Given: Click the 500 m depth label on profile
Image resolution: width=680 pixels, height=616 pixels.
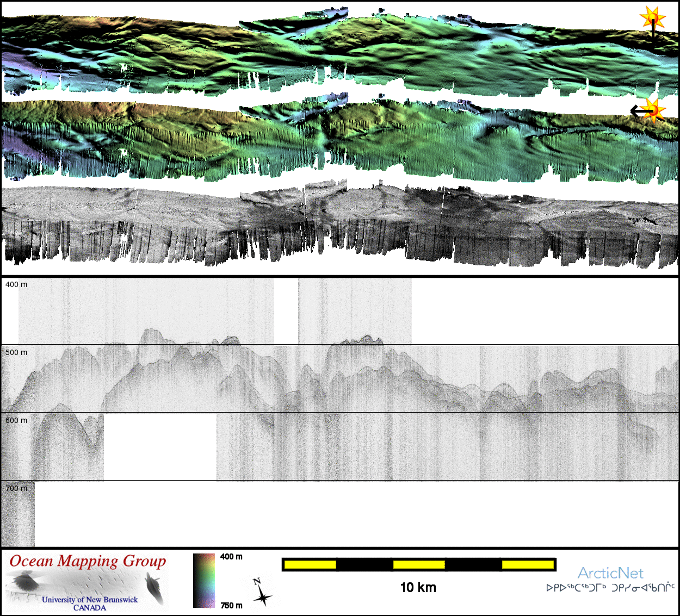Looking at the screenshot, I should [x=16, y=352].
